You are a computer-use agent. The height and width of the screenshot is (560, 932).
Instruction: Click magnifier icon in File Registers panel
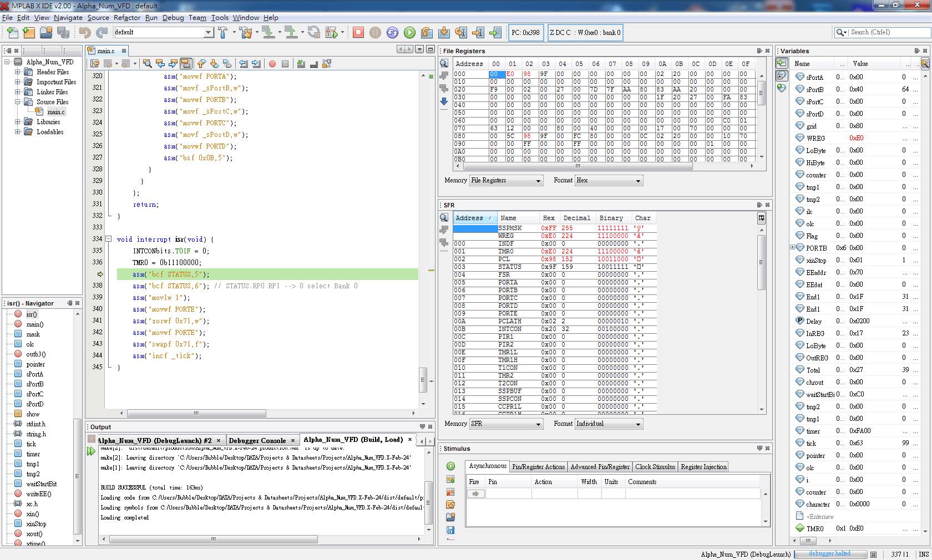(444, 63)
